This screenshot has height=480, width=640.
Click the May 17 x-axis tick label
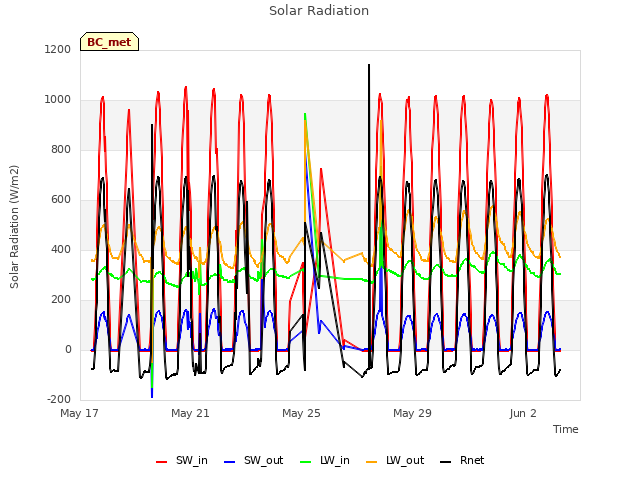click(x=80, y=413)
